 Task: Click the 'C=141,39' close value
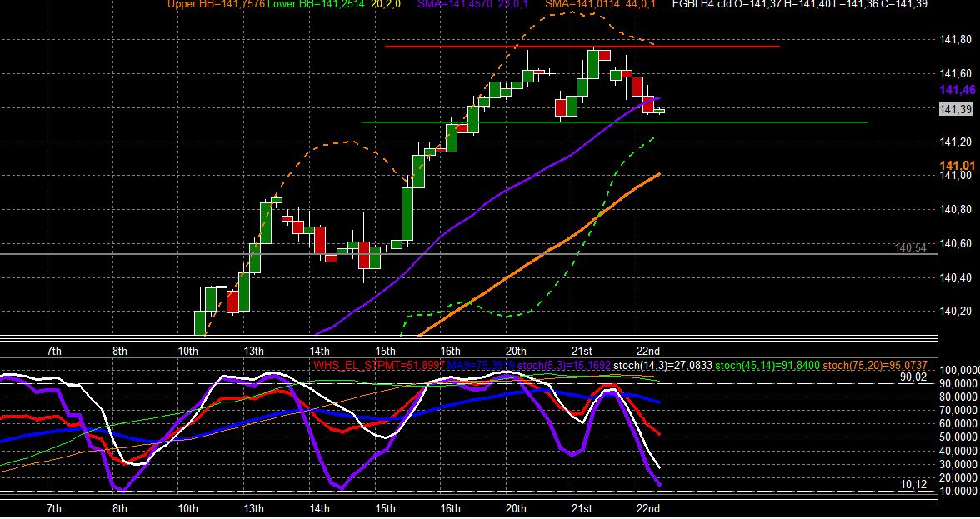click(x=905, y=3)
